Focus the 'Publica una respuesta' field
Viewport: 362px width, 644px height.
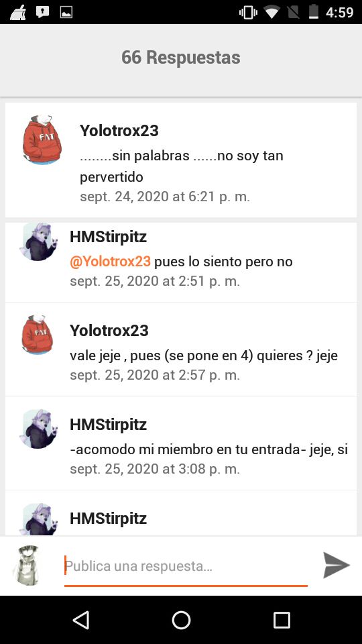(186, 566)
